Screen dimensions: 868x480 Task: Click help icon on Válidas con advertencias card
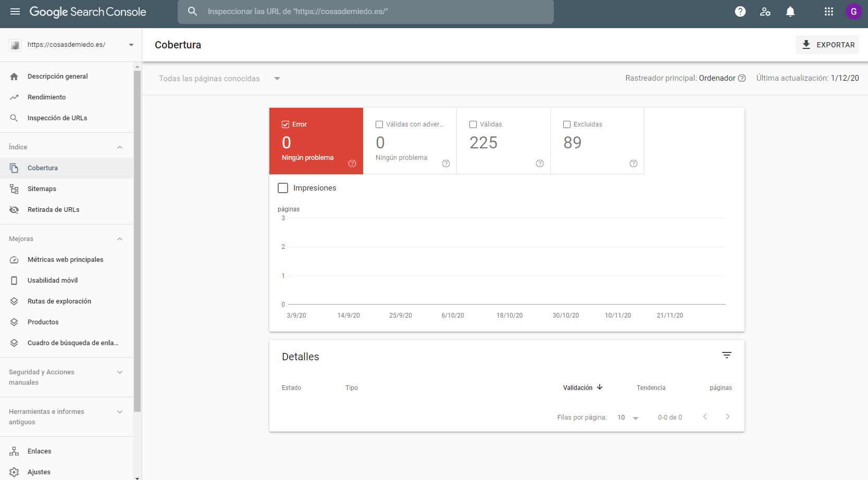click(446, 163)
